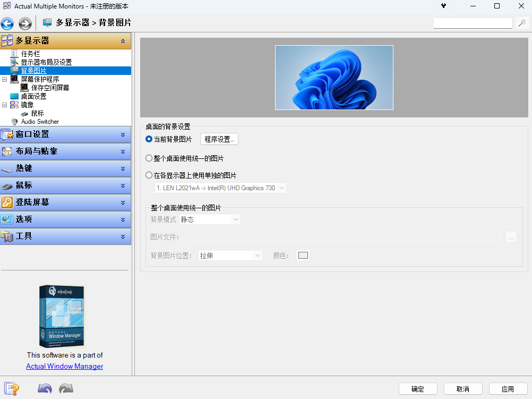Image resolution: width=532 pixels, height=399 pixels.
Task: Click the blue undo arrow icon at bottom
Action: coord(45,388)
